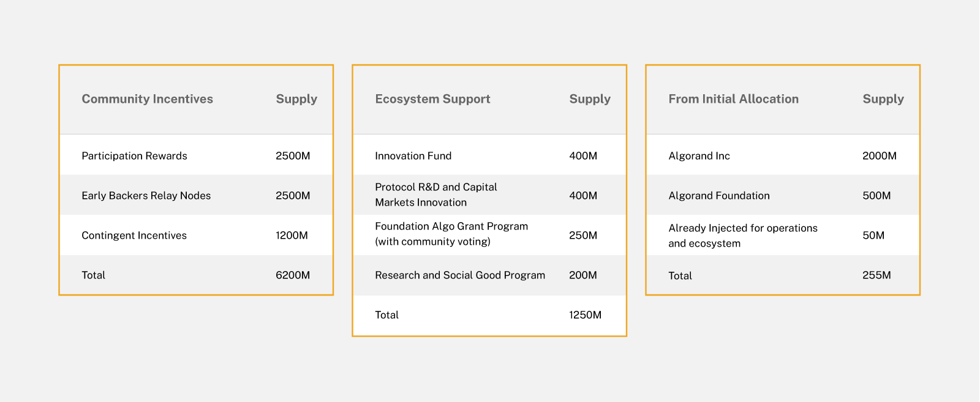
Task: Click the 1200M Contingent Incentives value
Action: click(292, 236)
